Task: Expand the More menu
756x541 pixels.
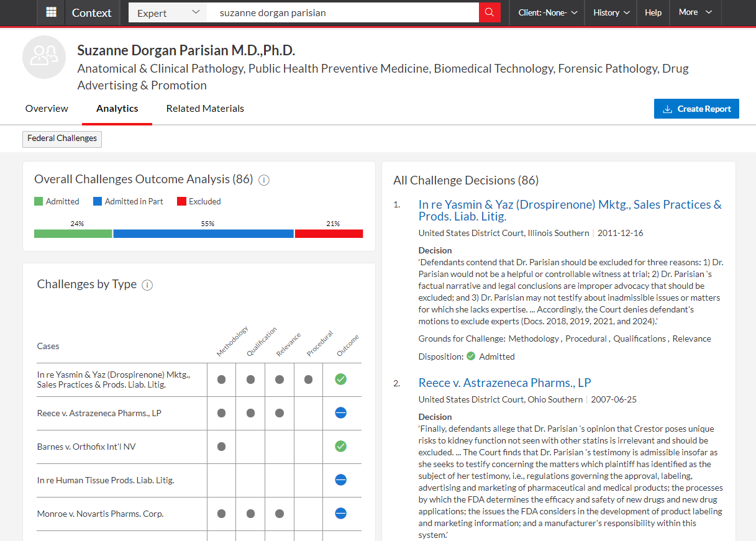Action: 695,12
